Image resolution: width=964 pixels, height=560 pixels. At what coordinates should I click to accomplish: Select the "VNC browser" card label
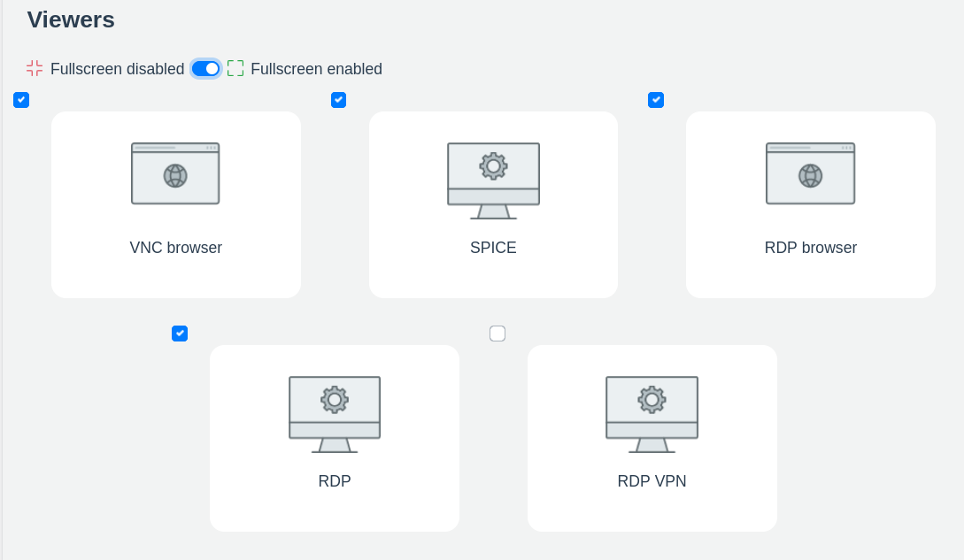tap(175, 248)
